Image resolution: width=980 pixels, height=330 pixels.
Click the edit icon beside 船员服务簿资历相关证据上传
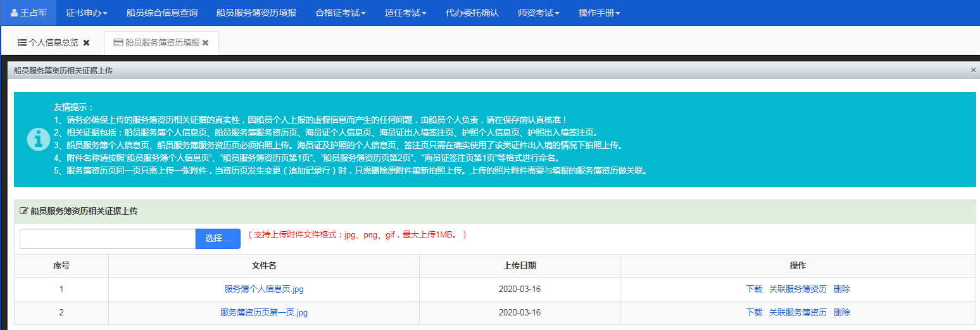[x=24, y=211]
